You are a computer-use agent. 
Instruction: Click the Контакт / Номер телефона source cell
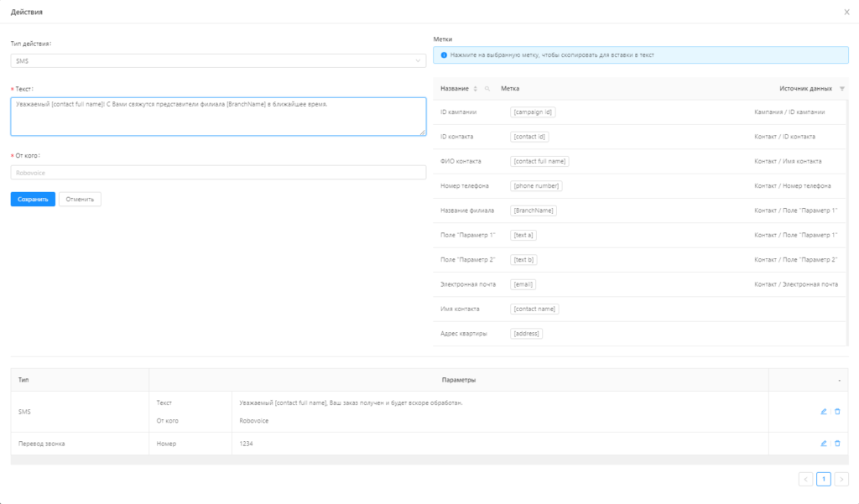[792, 186]
